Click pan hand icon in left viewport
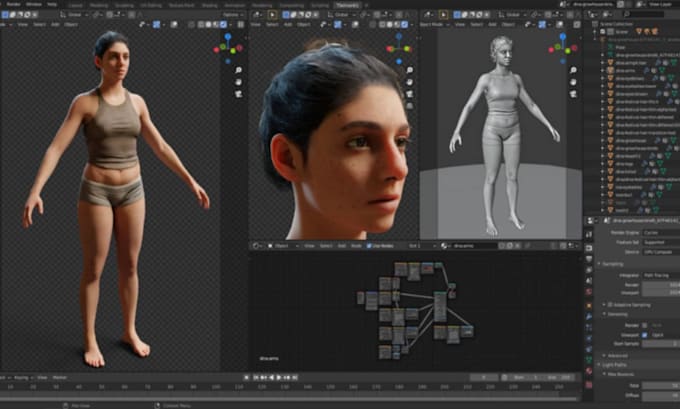 point(239,82)
